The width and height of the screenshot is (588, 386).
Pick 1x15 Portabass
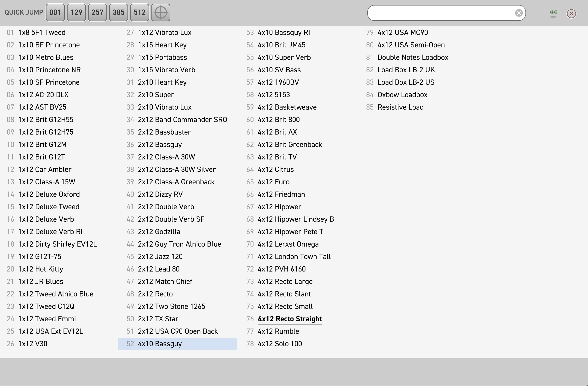pyautogui.click(x=162, y=57)
